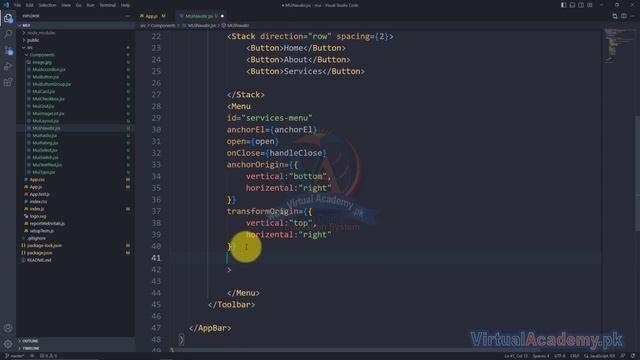Open the Accounts menu icon

(x=8, y=328)
